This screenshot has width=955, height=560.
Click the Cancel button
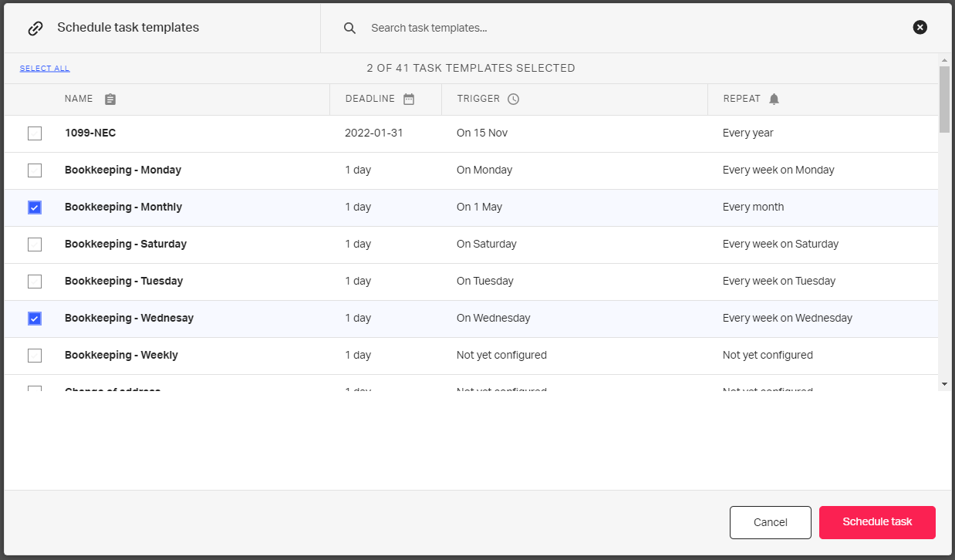(771, 522)
